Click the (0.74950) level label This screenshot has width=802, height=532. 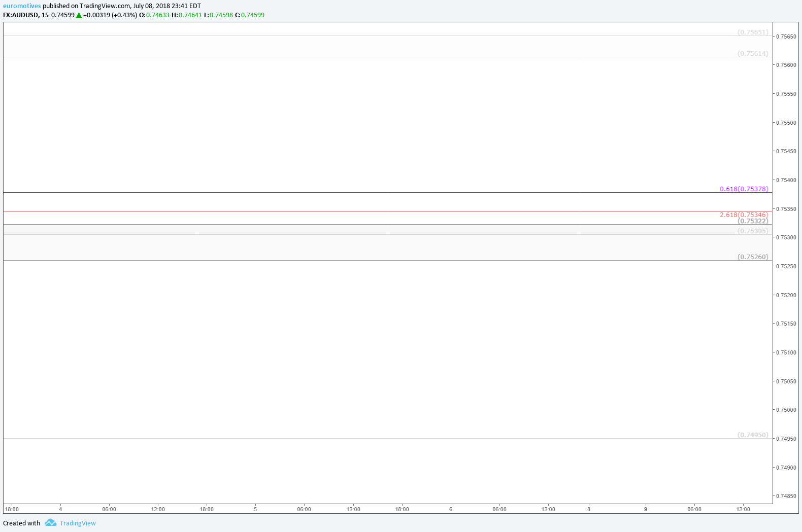tap(753, 435)
